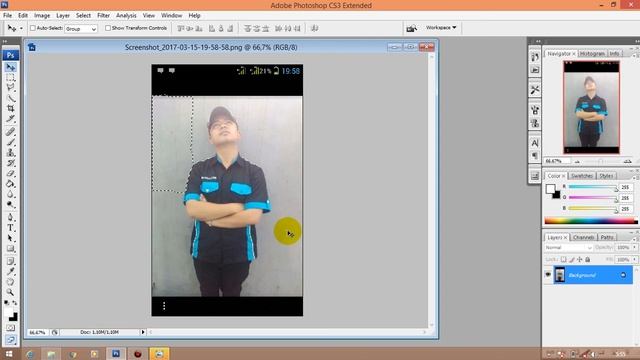Open the collapsed Paragraph panel icon

tap(535, 156)
